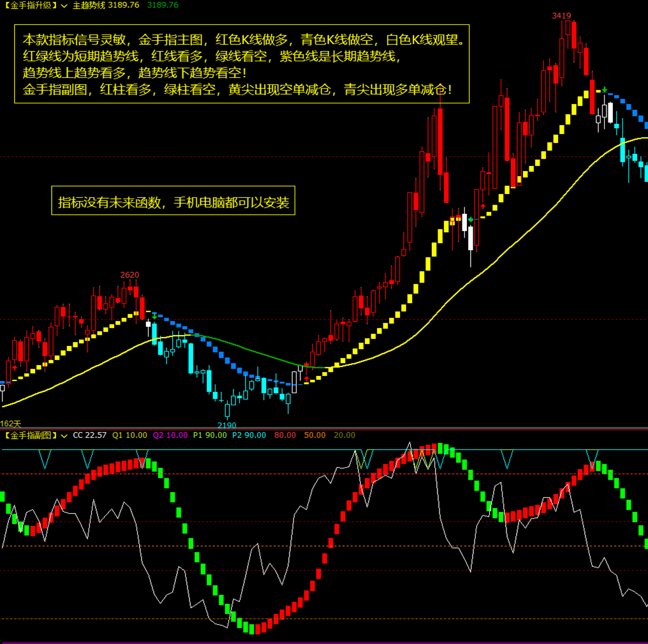The height and width of the screenshot is (644, 648).
Task: Select the yellow 主趋势线 3189.76 value label
Action: pyautogui.click(x=105, y=5)
